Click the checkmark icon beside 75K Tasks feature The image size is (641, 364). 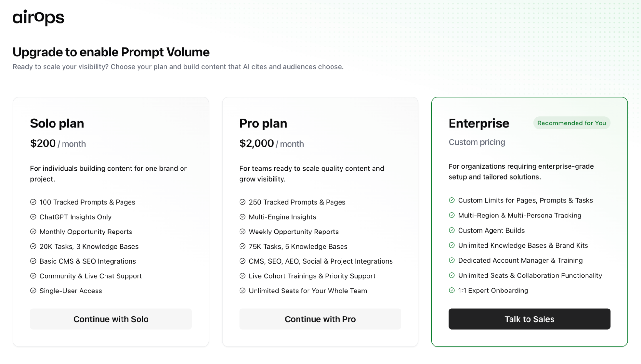[242, 246]
